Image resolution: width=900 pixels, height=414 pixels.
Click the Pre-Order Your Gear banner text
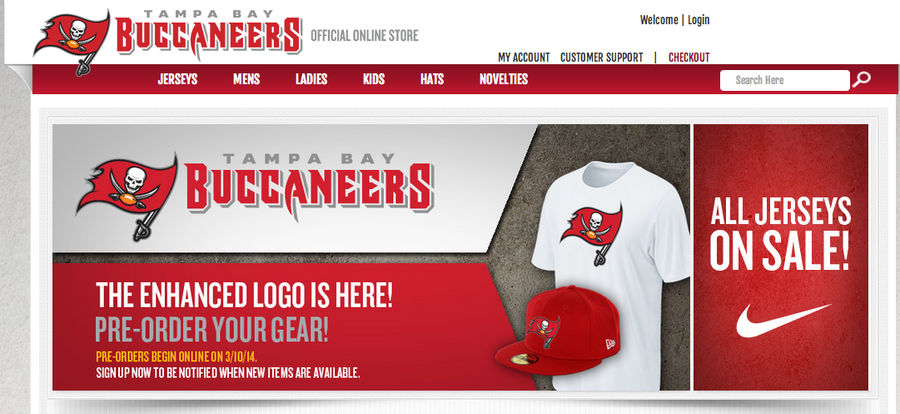(x=212, y=330)
